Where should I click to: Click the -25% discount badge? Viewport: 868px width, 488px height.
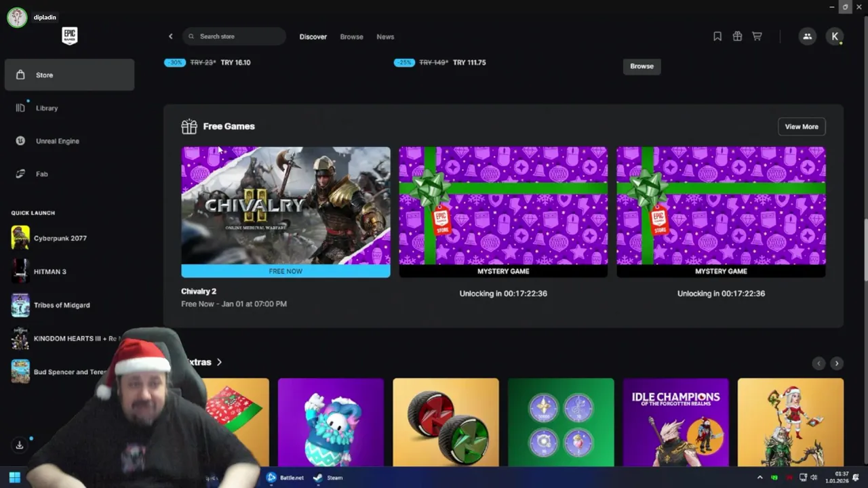(404, 62)
